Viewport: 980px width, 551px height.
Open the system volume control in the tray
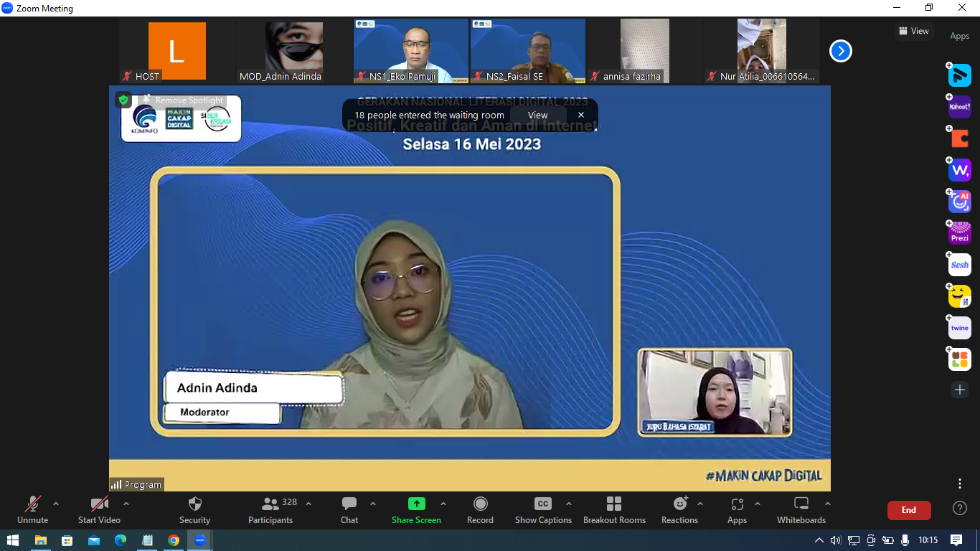836,540
